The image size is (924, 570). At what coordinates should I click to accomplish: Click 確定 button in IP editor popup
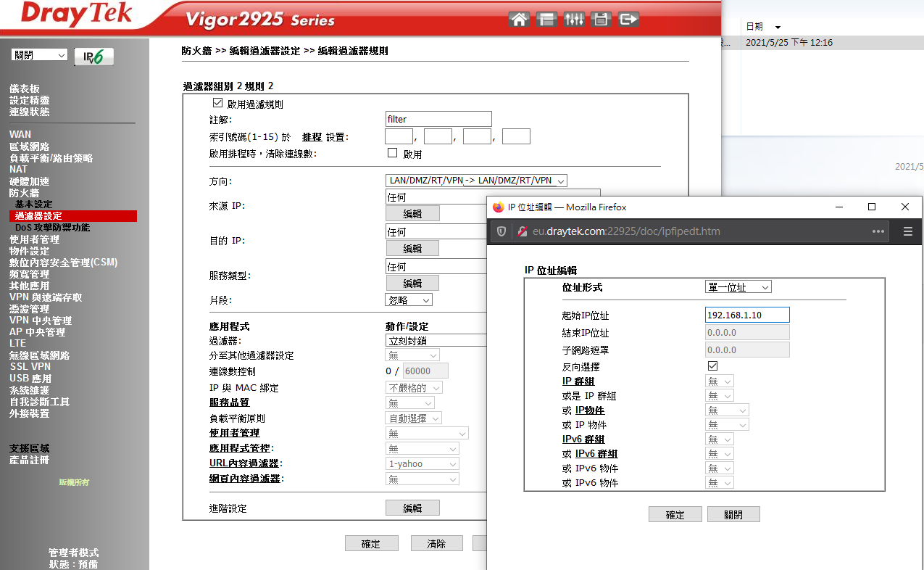click(675, 514)
